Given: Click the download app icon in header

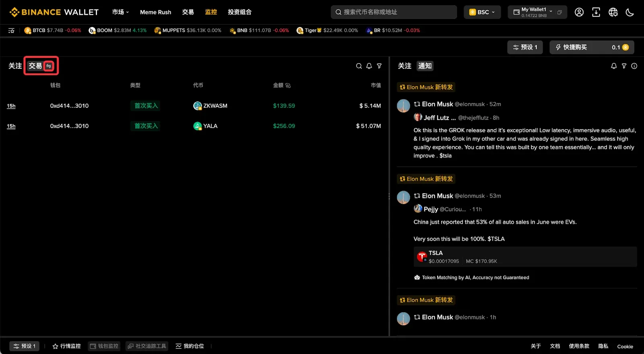Looking at the screenshot, I should [596, 12].
